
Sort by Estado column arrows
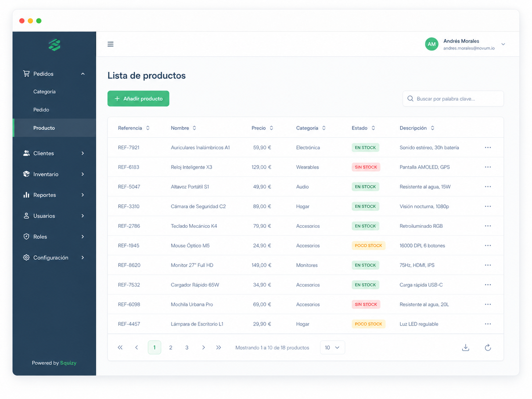pos(373,128)
